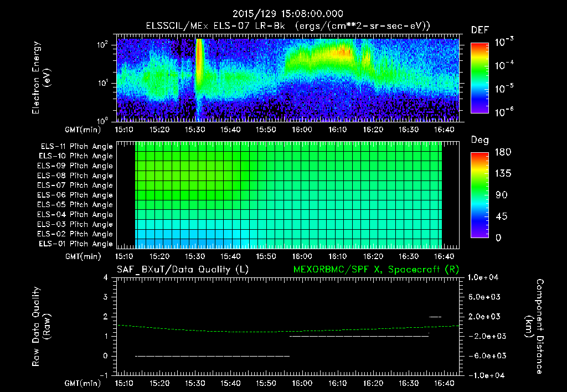Image resolution: width=567 pixels, height=392 pixels.
Task: Click the 45 value on the Deg scale
Action: 502,216
